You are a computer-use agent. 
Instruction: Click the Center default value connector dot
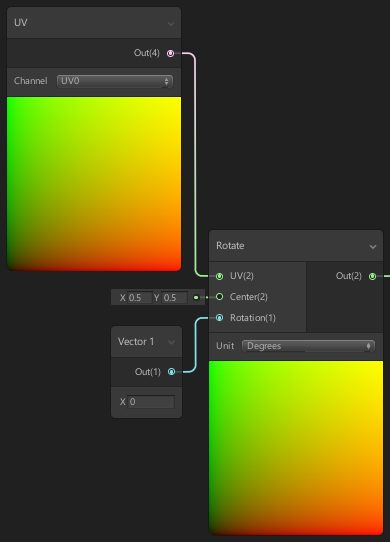coord(196,297)
